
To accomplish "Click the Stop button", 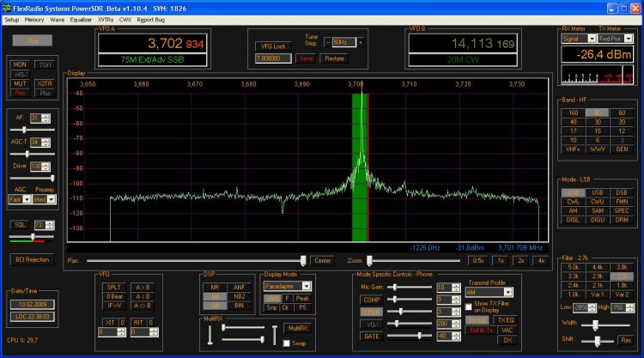I will tap(33, 40).
